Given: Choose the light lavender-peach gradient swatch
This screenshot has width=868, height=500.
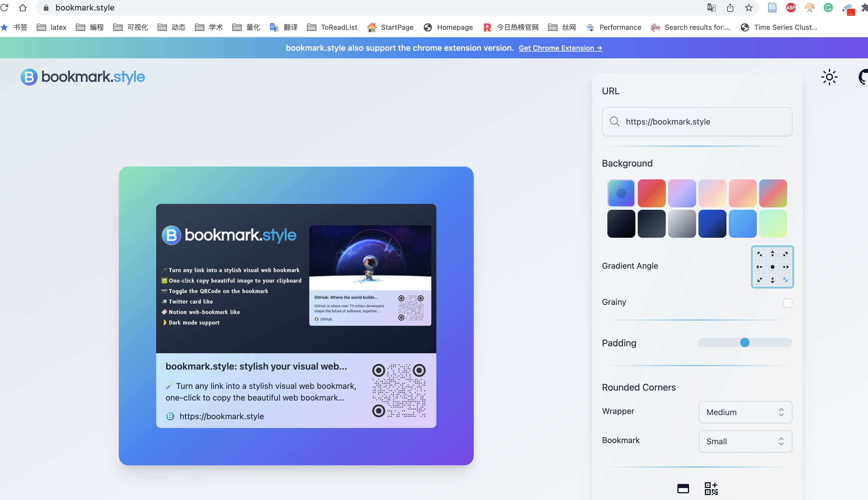Looking at the screenshot, I should (x=712, y=193).
